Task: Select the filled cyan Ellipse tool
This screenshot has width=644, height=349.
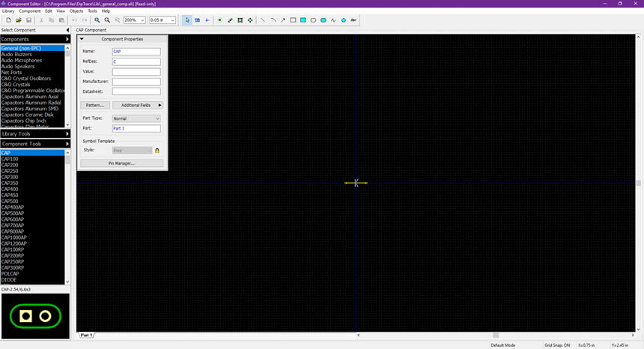Action: pos(323,20)
